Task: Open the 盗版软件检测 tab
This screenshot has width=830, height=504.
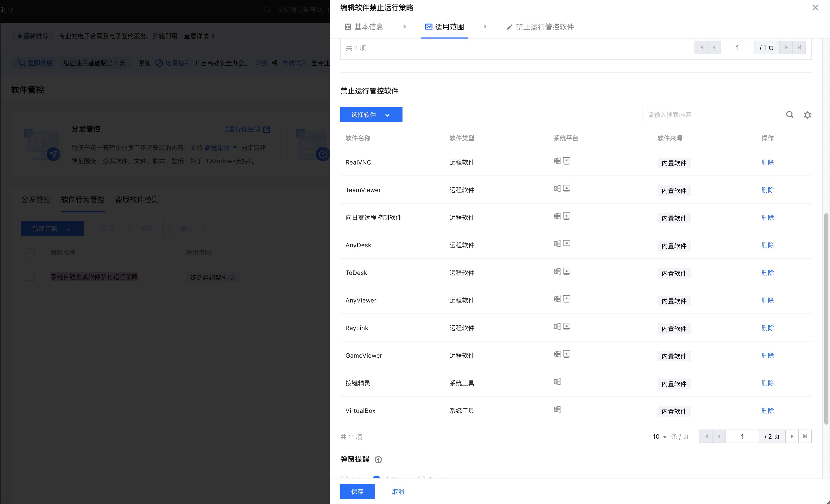Action: (137, 199)
